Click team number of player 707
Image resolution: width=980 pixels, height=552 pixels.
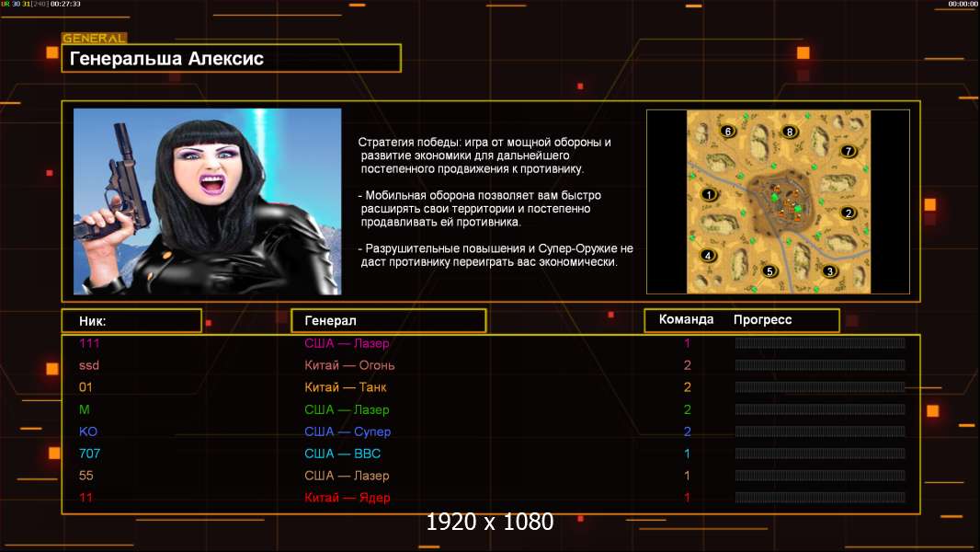pos(687,454)
